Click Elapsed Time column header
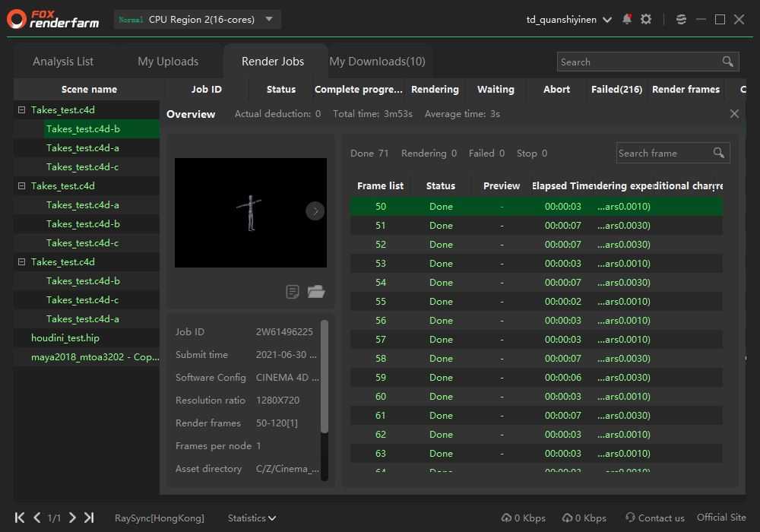Image resolution: width=760 pixels, height=532 pixels. [x=563, y=185]
